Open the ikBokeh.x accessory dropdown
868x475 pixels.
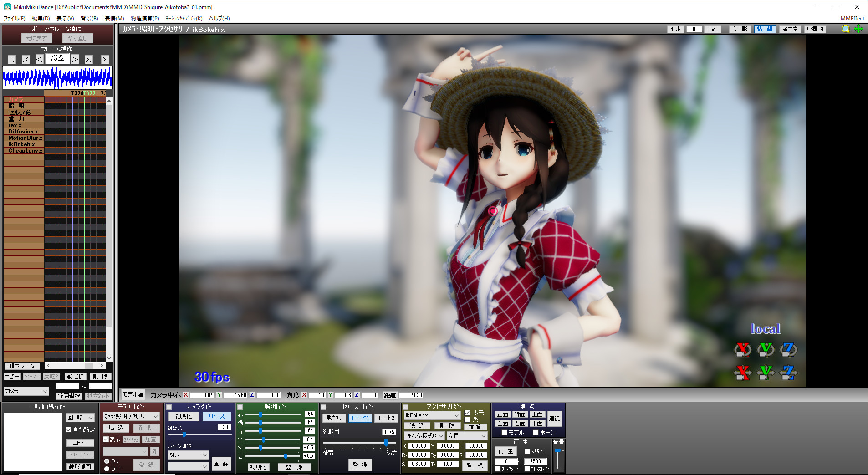tap(432, 415)
